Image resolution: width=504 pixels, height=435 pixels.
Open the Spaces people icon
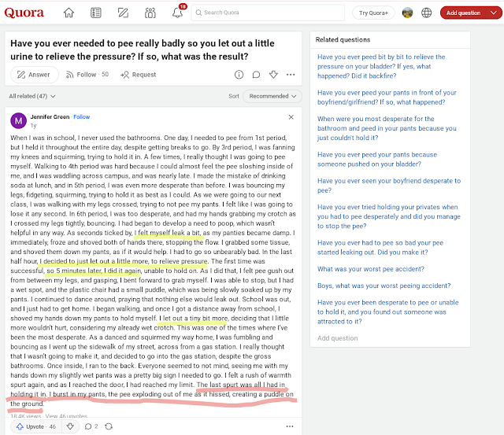coord(150,13)
